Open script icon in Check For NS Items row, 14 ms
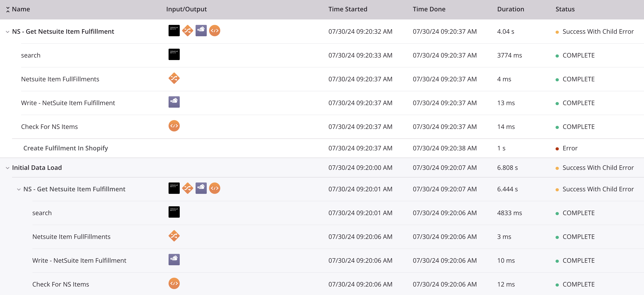 (174, 126)
